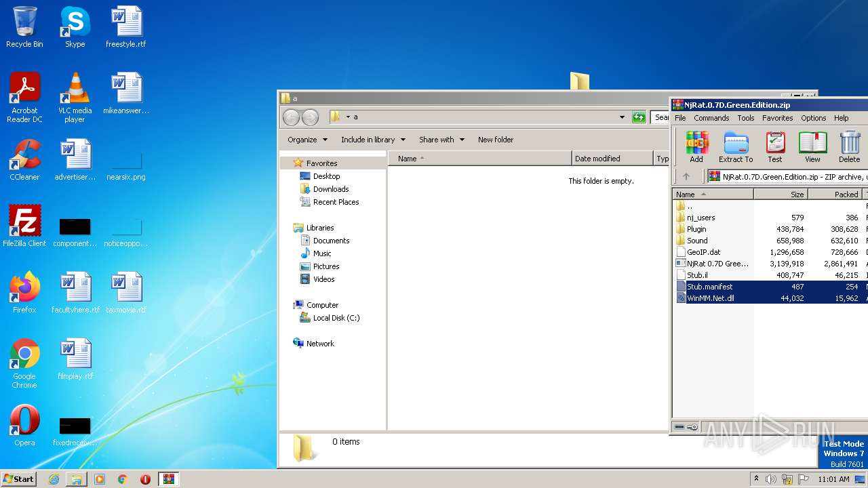Open Skype desktop shortcut
Screen dimensions: 868x488
(x=75, y=27)
